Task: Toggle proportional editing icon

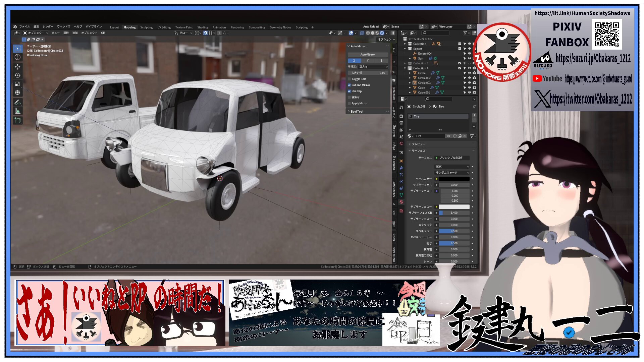Action: coord(219,33)
